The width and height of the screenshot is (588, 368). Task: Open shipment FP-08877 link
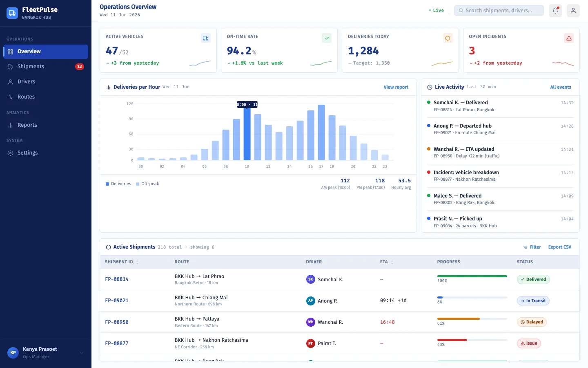[x=117, y=343]
